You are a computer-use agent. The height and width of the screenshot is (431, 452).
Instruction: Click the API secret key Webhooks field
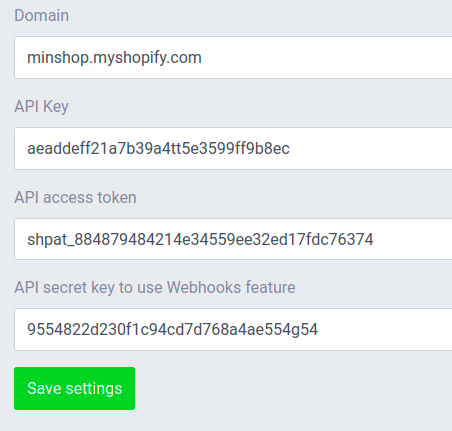(233, 329)
